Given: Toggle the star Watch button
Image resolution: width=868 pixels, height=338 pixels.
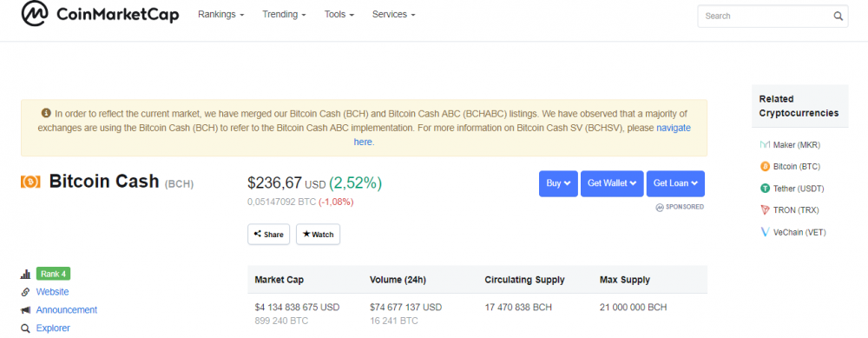Looking at the screenshot, I should [319, 235].
